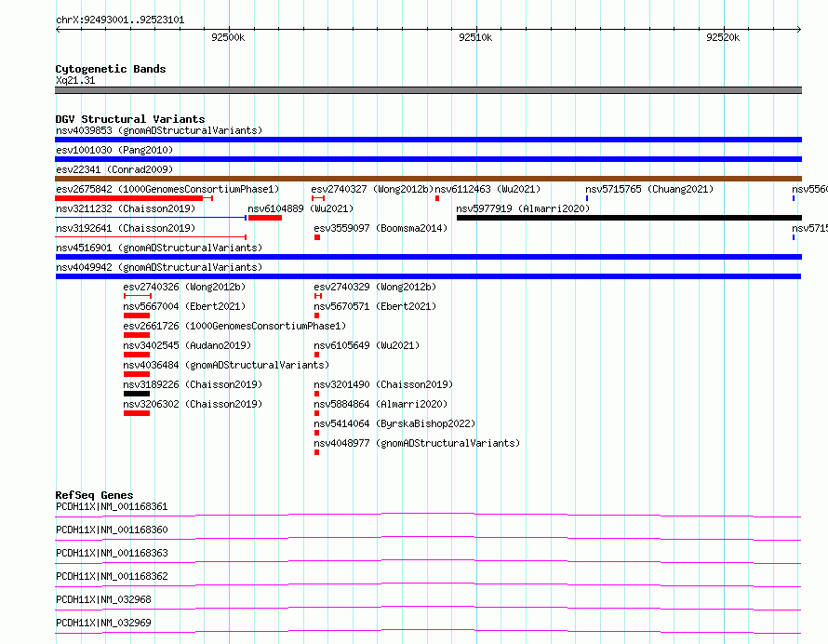Click PCDH11X|NM_001168363 gene label

point(112,553)
